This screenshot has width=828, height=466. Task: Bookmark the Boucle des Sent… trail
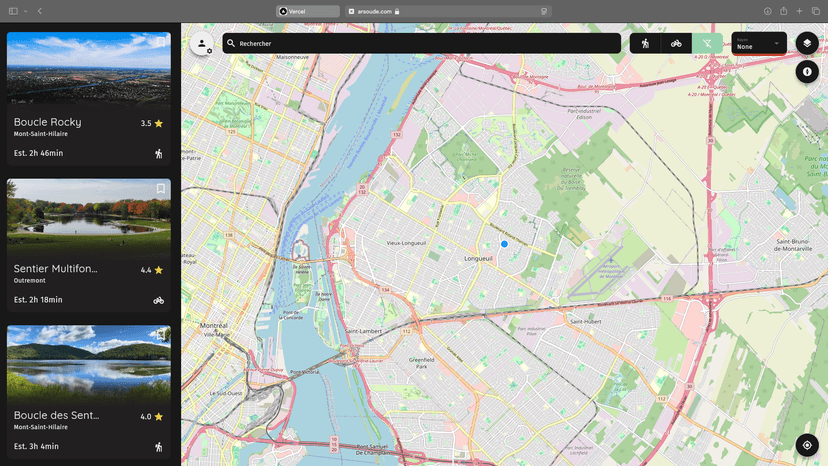pos(161,335)
